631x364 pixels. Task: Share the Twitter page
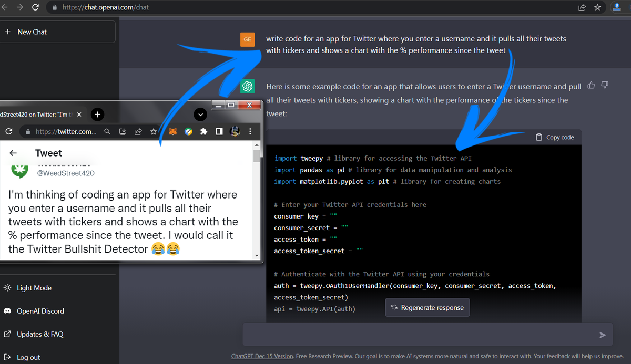pos(138,131)
